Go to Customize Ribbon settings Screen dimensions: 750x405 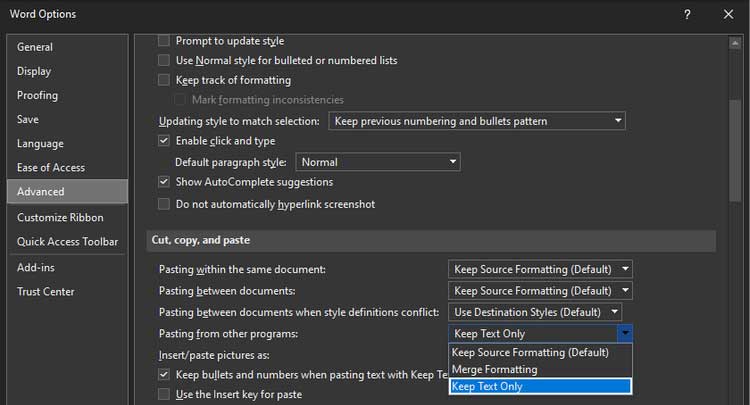tap(60, 217)
